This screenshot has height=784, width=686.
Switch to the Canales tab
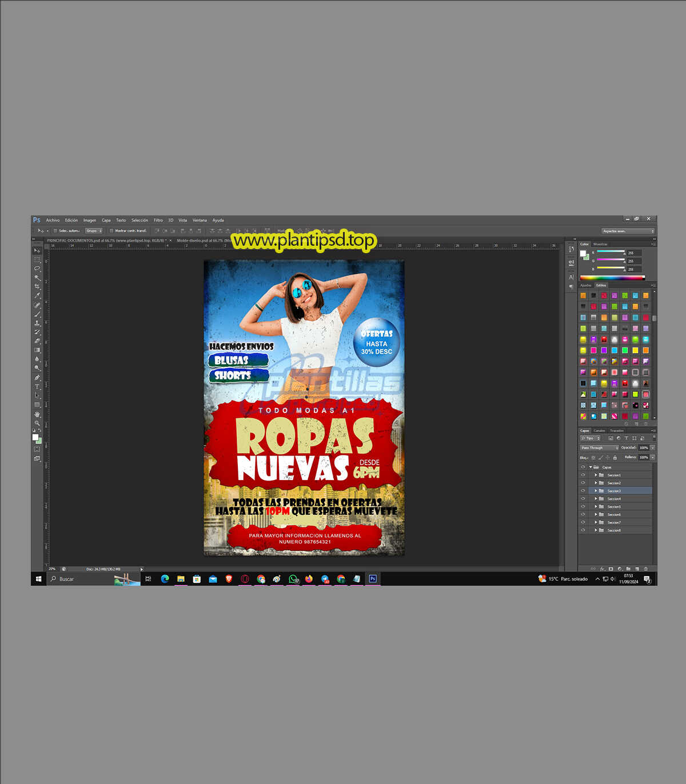(x=599, y=431)
